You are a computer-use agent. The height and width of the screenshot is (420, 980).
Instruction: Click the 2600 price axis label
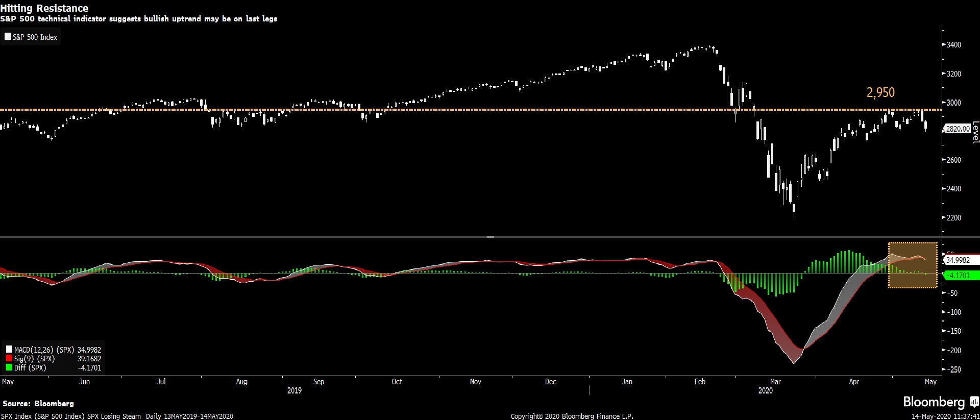pyautogui.click(x=953, y=160)
